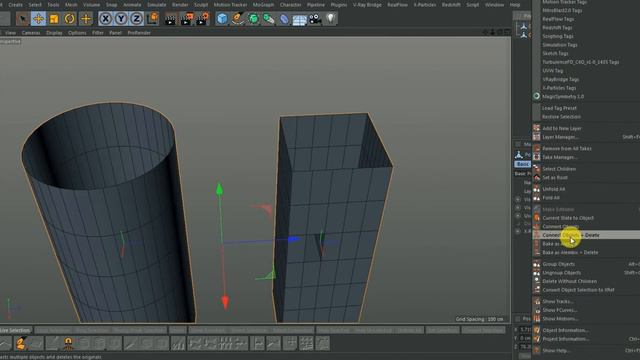This screenshot has height=360, width=640.
Task: Toggle the Z axis lock
Action: (136, 19)
